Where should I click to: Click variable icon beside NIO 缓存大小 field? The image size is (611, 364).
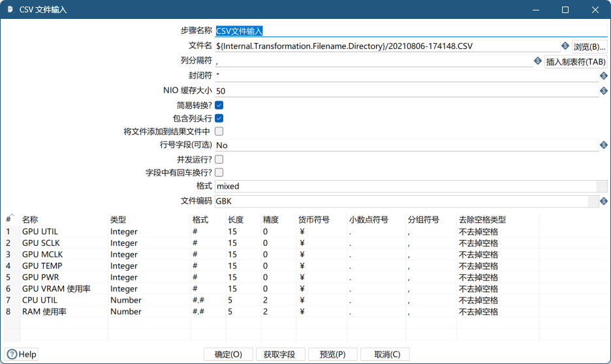coord(603,91)
